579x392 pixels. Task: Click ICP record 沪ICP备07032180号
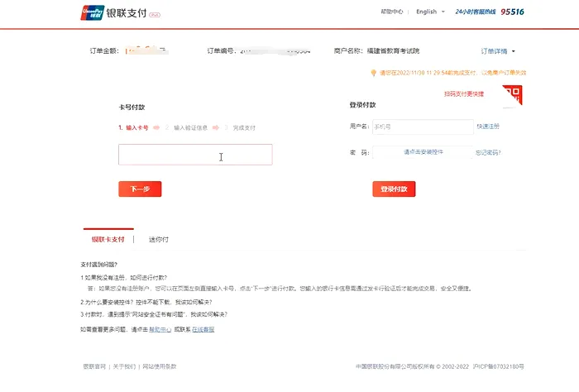pos(498,366)
